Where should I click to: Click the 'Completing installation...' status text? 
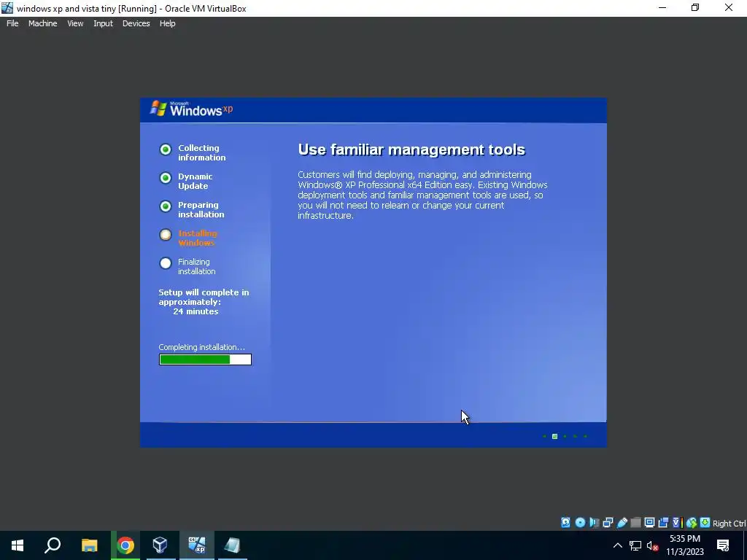point(201,347)
